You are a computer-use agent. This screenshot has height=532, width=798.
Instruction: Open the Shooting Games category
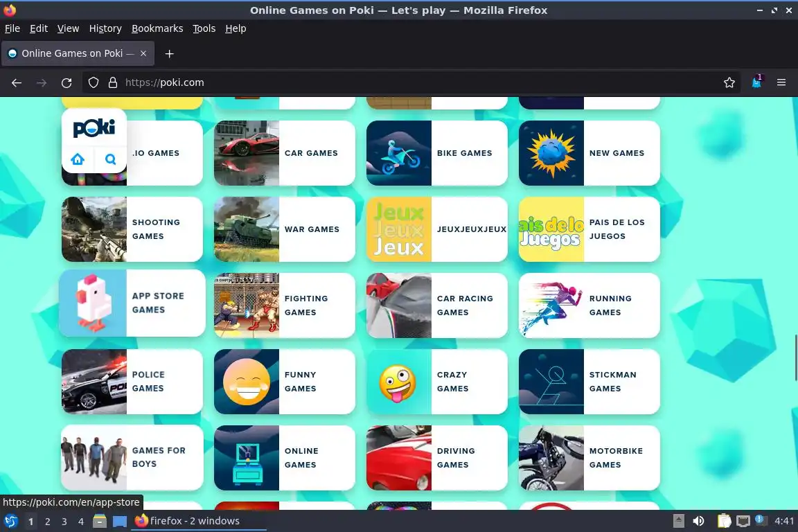pos(132,229)
